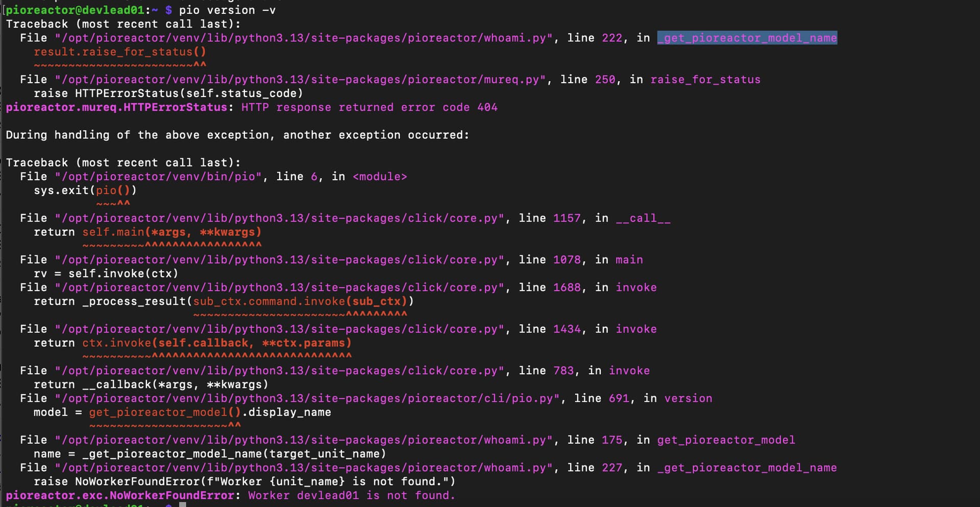Click the <module> label in the traceback
980x507 pixels.
point(380,177)
